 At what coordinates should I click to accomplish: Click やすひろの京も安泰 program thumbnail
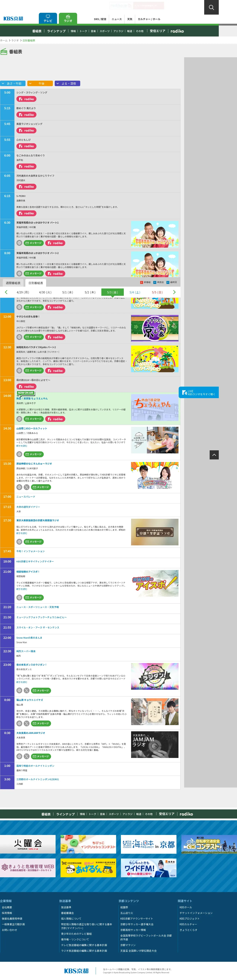click(155, 328)
